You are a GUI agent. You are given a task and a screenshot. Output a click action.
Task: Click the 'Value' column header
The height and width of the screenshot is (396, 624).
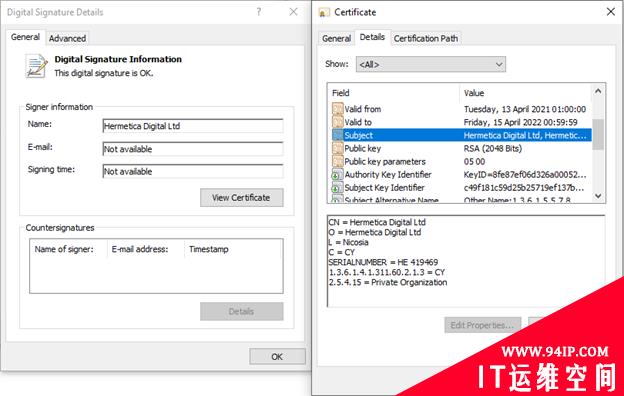tap(526, 93)
